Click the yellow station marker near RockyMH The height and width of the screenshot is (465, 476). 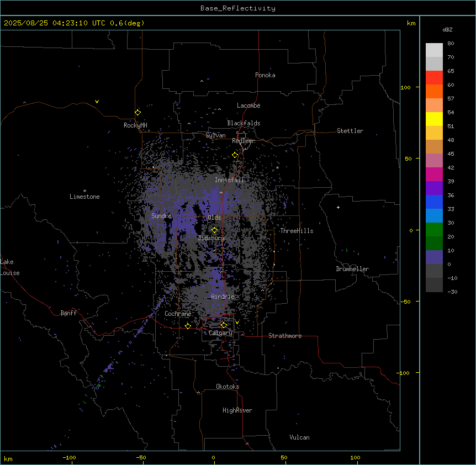(x=137, y=113)
